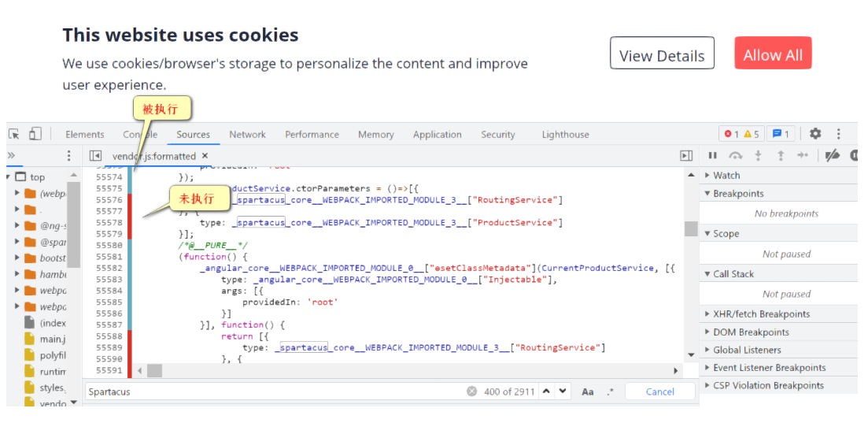Click the Allow All cookies button
The image size is (868, 423).
(773, 55)
